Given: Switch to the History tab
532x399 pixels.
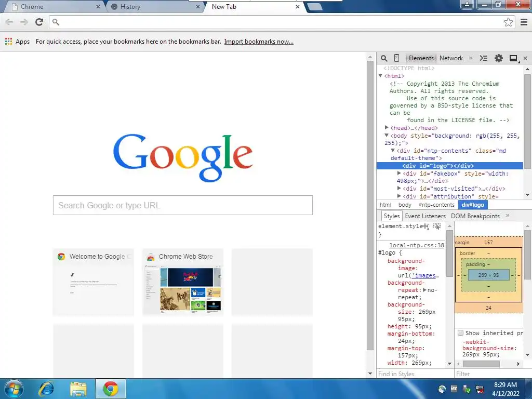Looking at the screenshot, I should 155,7.
